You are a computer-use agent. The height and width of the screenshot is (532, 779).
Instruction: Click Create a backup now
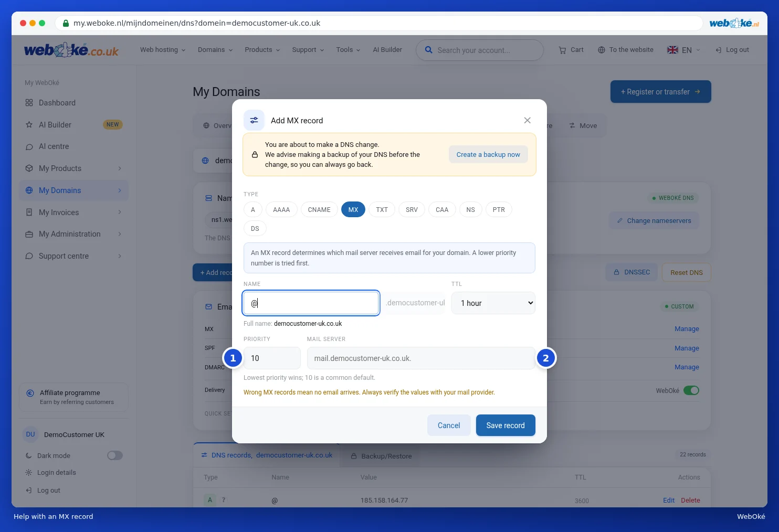(x=488, y=154)
